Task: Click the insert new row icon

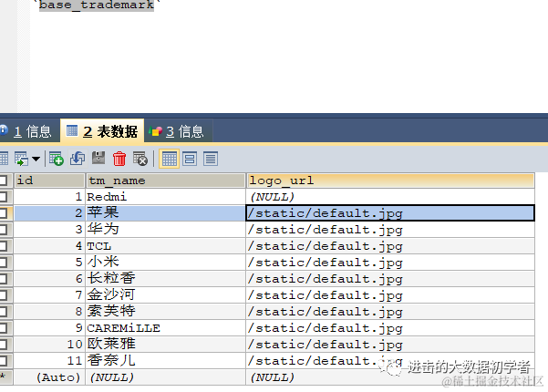Action: coord(57,159)
